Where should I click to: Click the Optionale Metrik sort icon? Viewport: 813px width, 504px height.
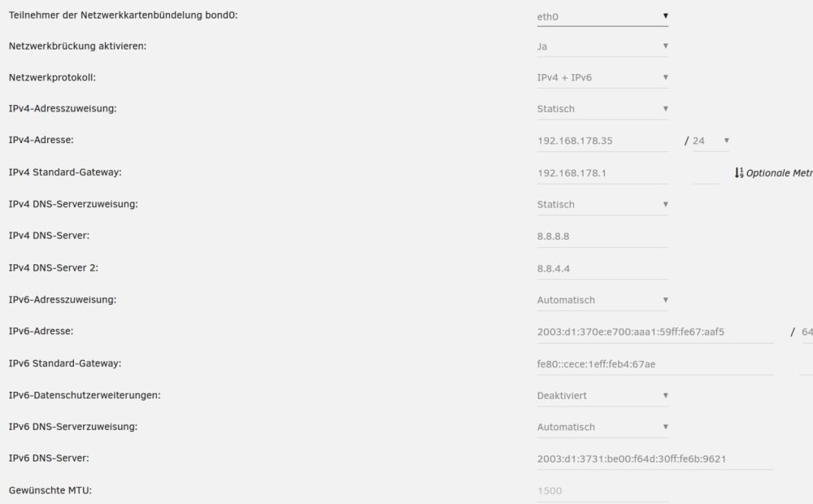[739, 173]
